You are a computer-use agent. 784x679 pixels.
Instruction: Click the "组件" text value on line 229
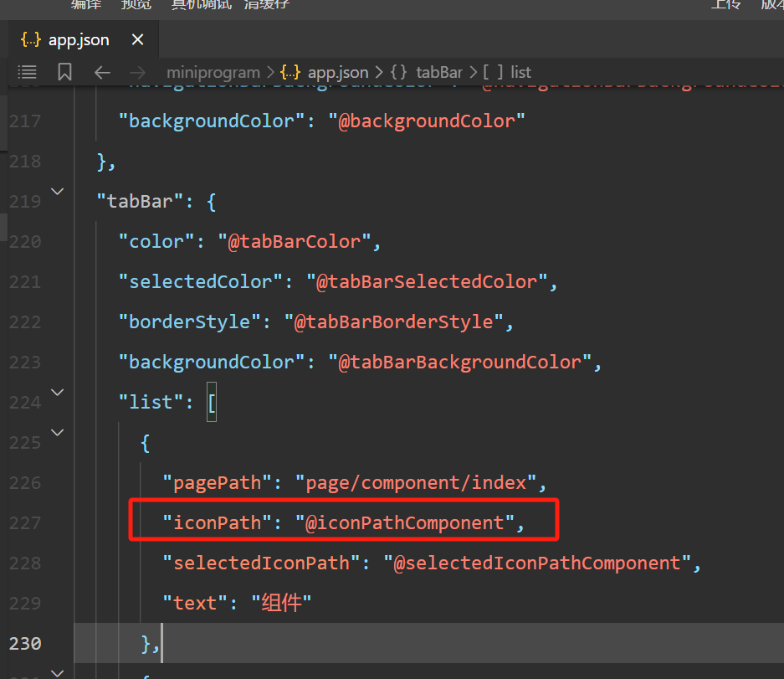tap(281, 603)
